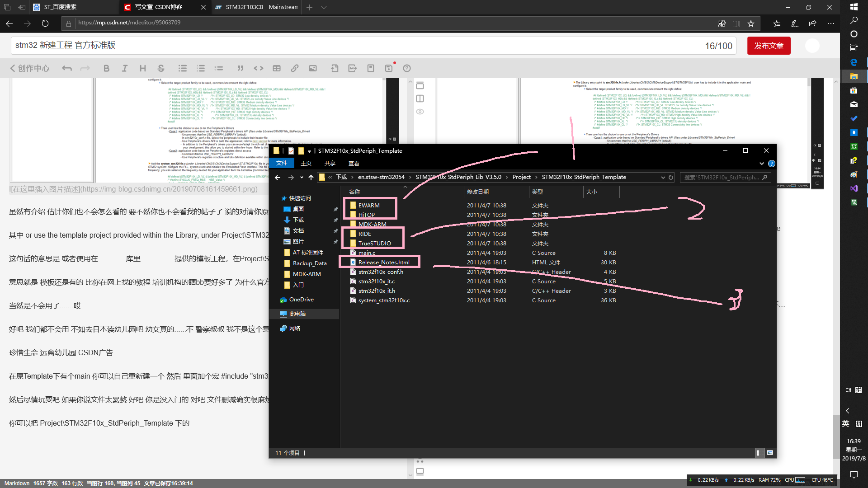Viewport: 868px width, 488px height.
Task: Open browser settings and more menu
Action: pyautogui.click(x=831, y=23)
